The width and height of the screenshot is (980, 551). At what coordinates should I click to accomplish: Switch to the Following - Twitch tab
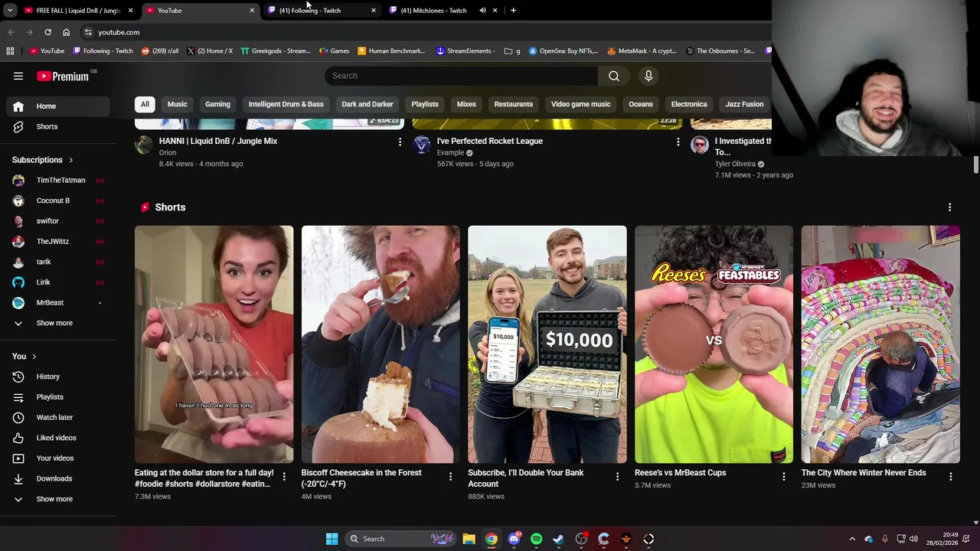point(322,11)
